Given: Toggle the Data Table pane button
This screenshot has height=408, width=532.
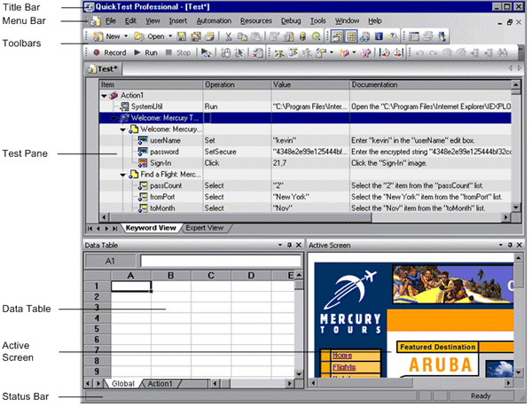Looking at the screenshot, I should (351, 36).
